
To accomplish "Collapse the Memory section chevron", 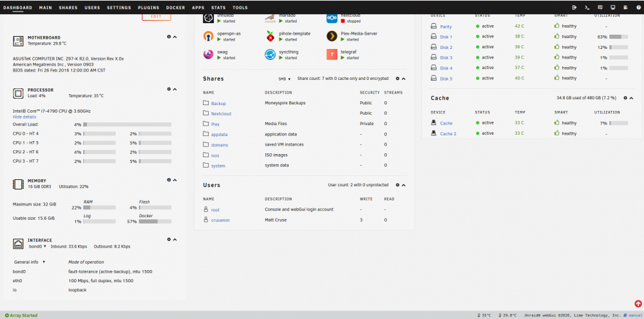I will [x=175, y=180].
